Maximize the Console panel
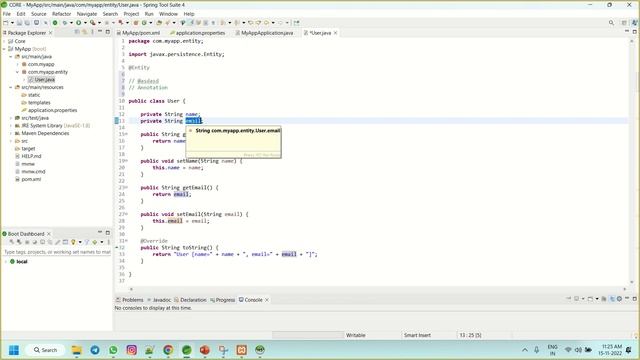 click(635, 299)
